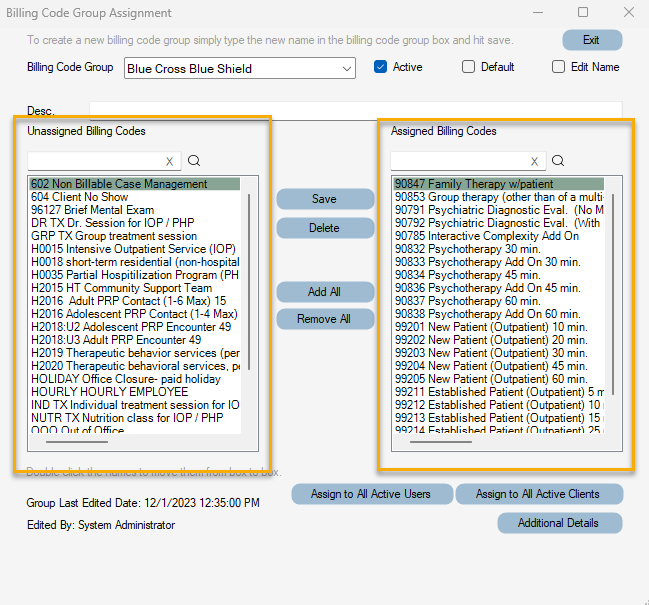Click Assign to All Active Users

[x=372, y=494]
